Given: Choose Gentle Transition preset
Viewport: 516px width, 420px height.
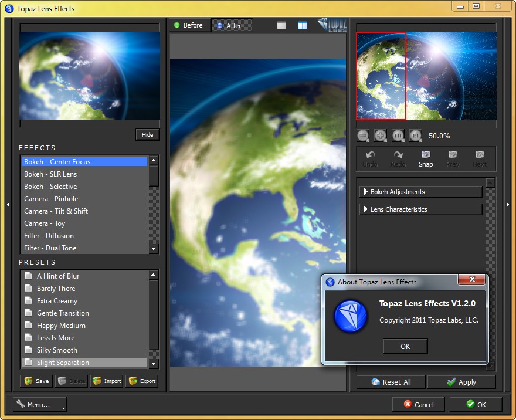Looking at the screenshot, I should [84, 313].
